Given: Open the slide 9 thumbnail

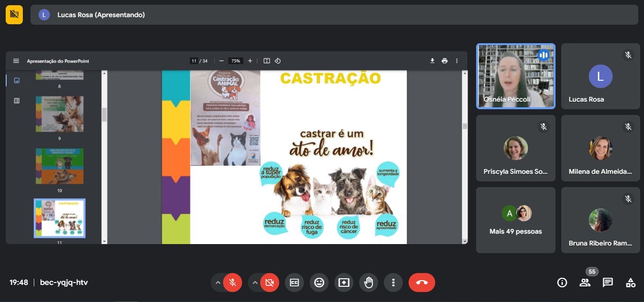Looking at the screenshot, I should tap(59, 114).
